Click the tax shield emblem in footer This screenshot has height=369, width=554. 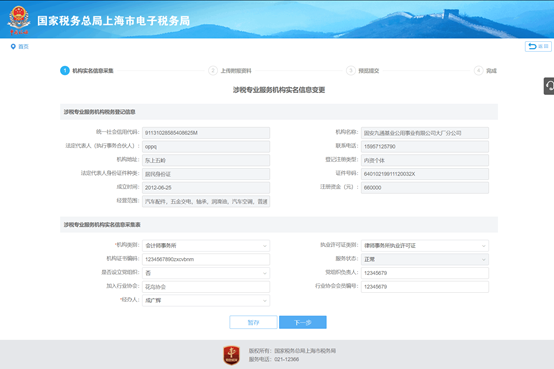(231, 355)
